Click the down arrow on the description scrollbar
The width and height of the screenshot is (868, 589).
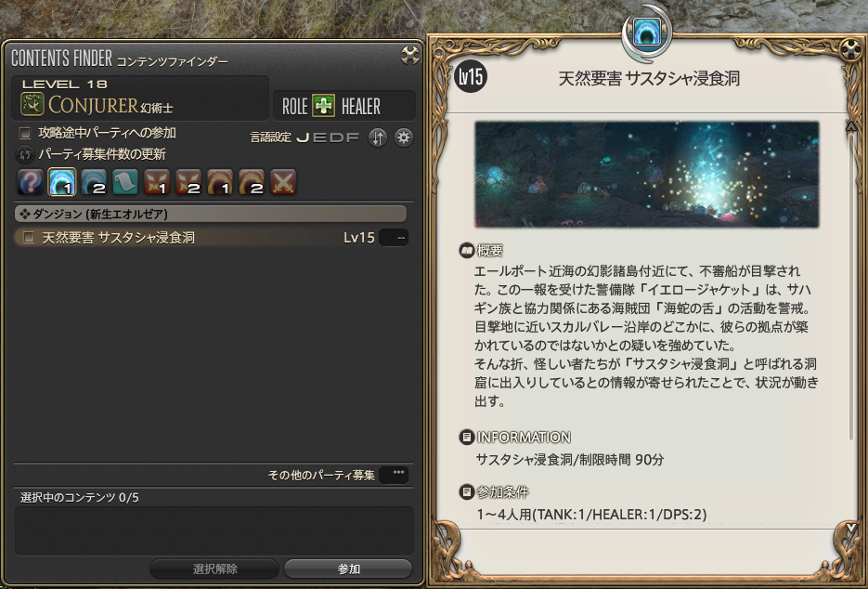coord(851,529)
